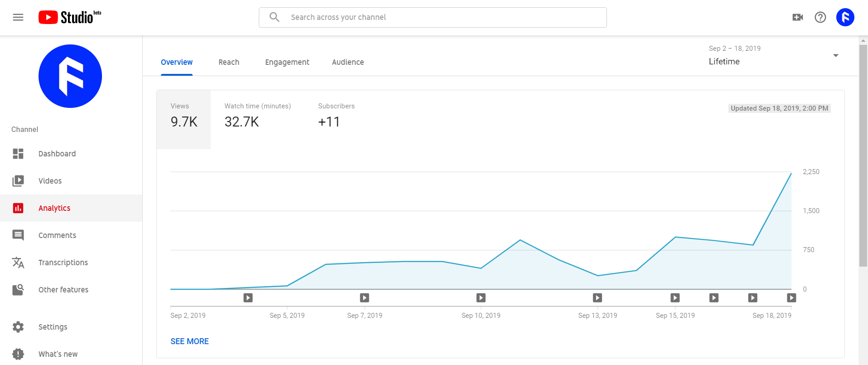The image size is (868, 365).
Task: Click the Dashboard sidebar icon
Action: point(18,154)
